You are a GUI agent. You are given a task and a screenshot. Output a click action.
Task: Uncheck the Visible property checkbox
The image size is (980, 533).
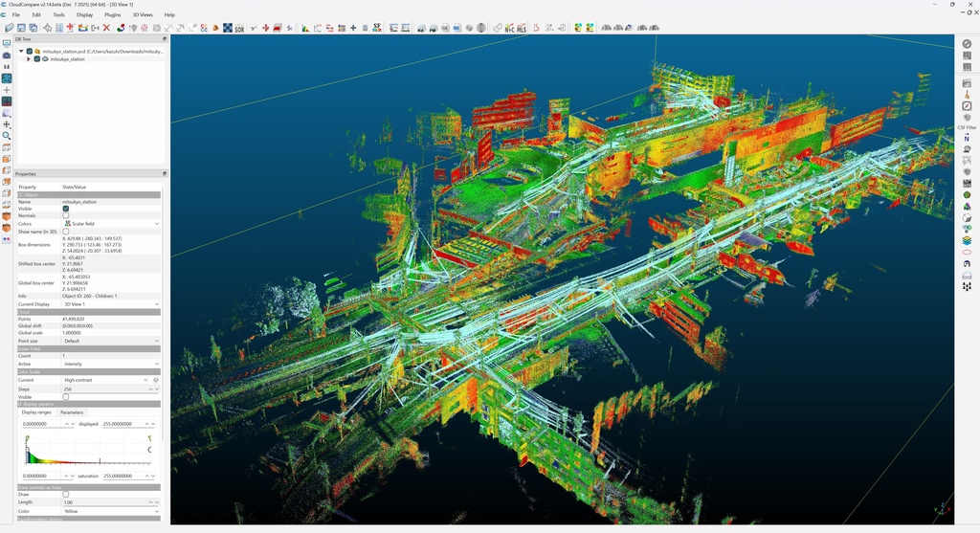(x=66, y=209)
